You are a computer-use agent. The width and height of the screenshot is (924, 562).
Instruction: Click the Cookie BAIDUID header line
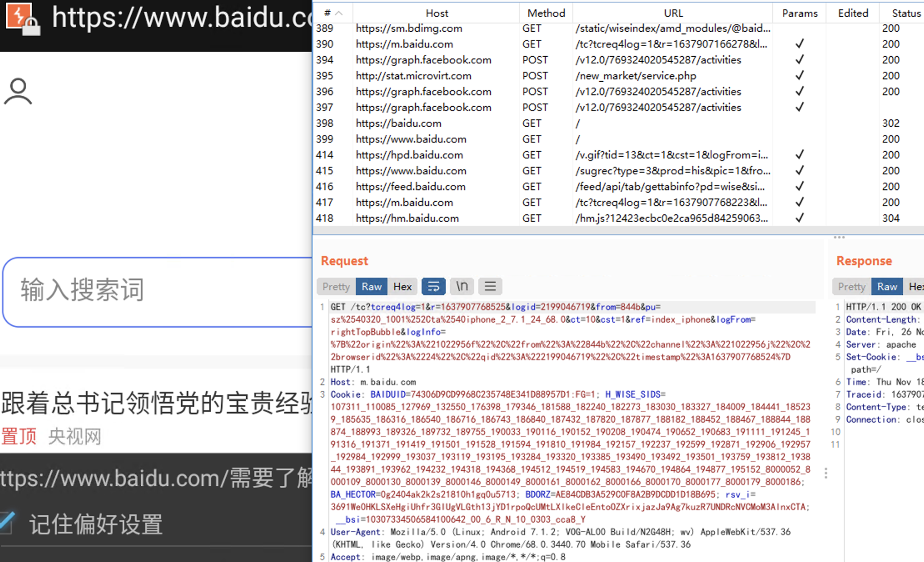click(x=498, y=394)
